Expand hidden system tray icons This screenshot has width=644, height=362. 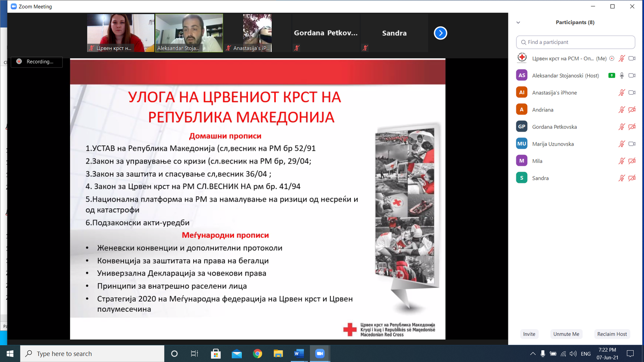pyautogui.click(x=533, y=354)
